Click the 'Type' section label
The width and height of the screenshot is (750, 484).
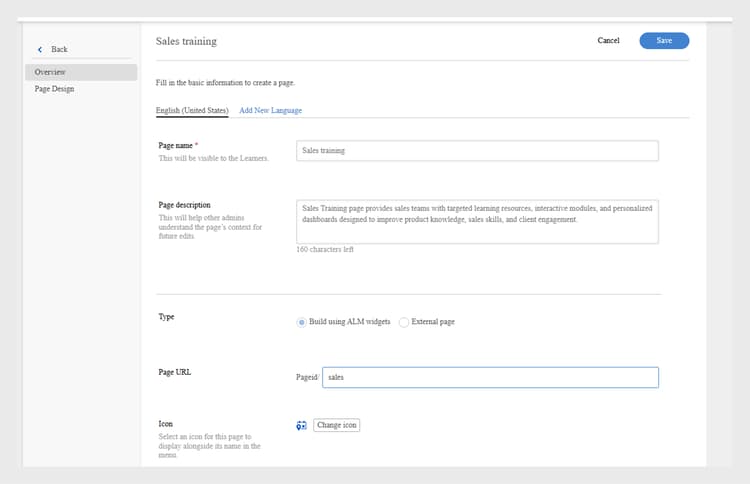point(166,316)
